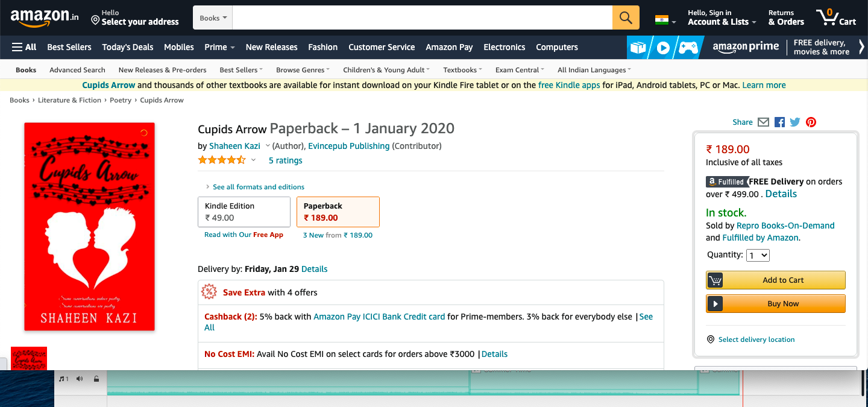This screenshot has width=868, height=407.
Task: Open the Prime dropdown in nav bar
Action: pos(219,47)
